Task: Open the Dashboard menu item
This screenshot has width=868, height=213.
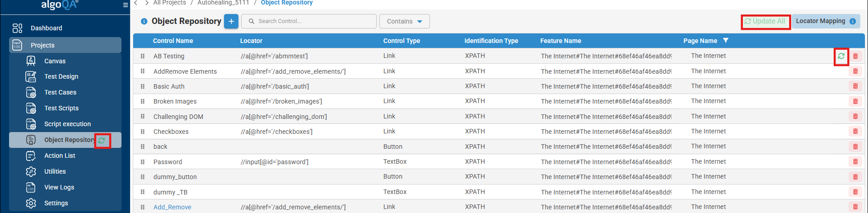Action: (x=47, y=28)
